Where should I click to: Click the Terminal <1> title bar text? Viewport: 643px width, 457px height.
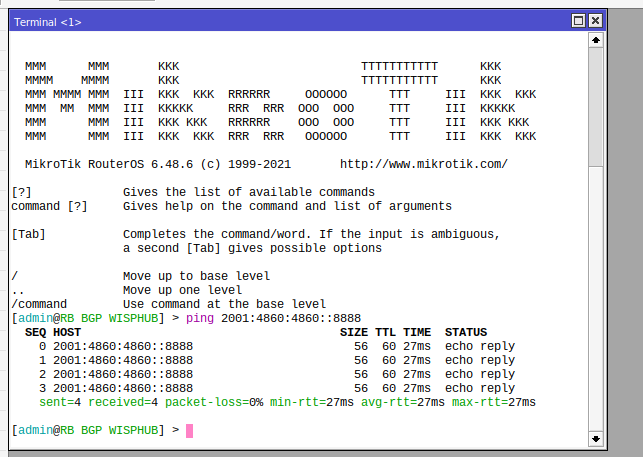tap(48, 21)
